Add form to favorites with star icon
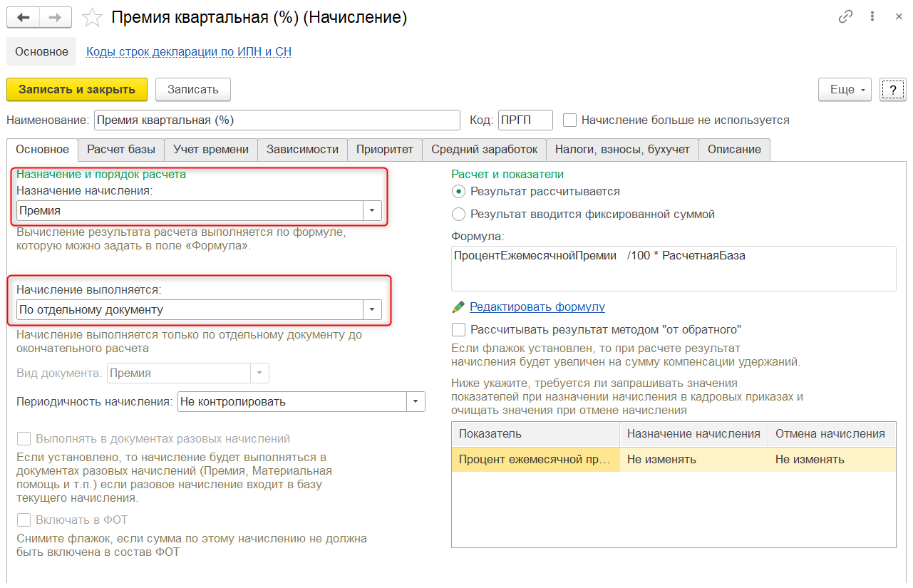 pyautogui.click(x=93, y=18)
